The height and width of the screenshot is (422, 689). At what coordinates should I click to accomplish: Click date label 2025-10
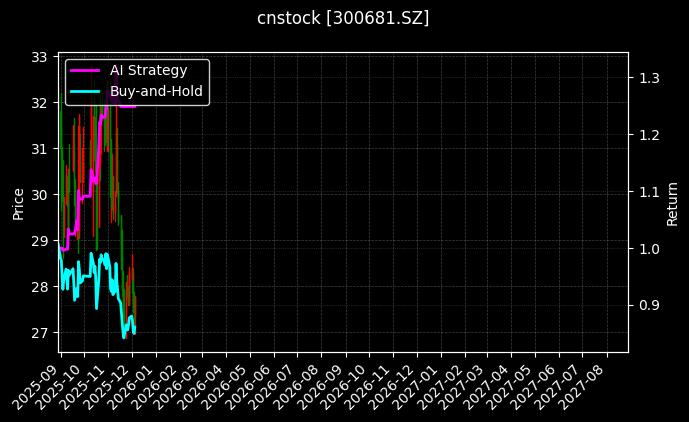pos(60,386)
